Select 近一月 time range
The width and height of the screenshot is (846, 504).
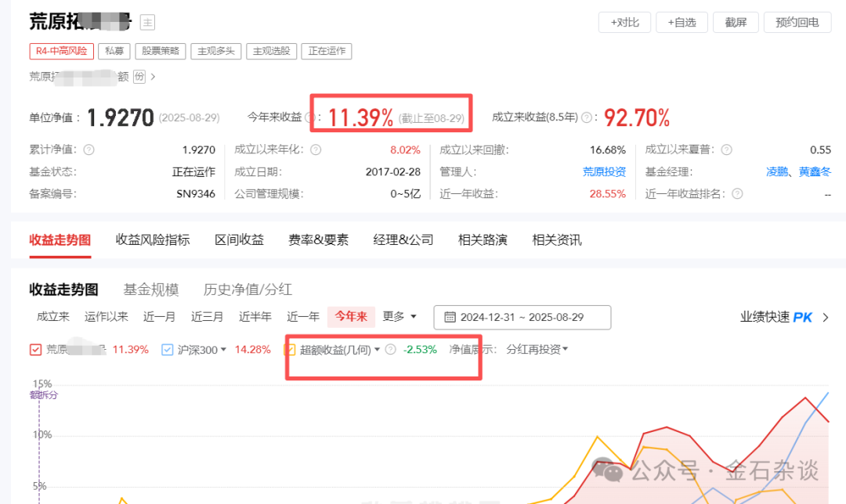[x=159, y=316]
